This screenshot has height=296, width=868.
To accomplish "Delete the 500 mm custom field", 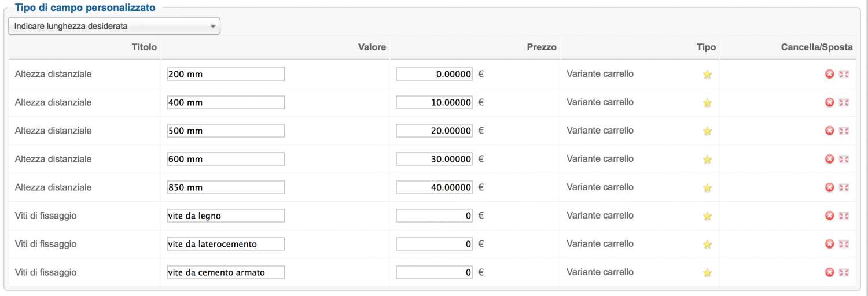I will pyautogui.click(x=829, y=131).
